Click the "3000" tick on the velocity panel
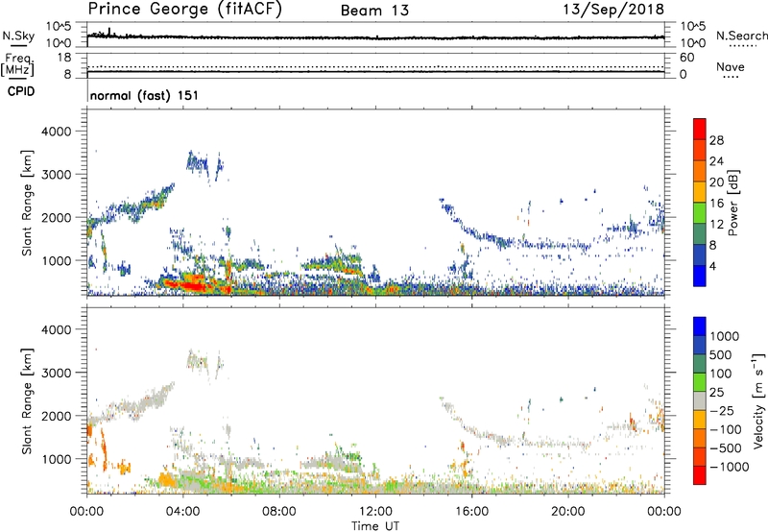This screenshot has height=532, width=768. (x=56, y=373)
